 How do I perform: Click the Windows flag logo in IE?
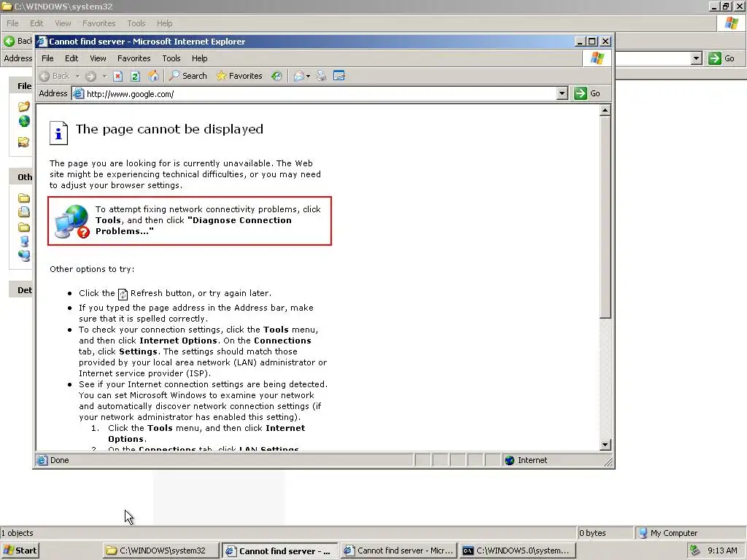[597, 58]
